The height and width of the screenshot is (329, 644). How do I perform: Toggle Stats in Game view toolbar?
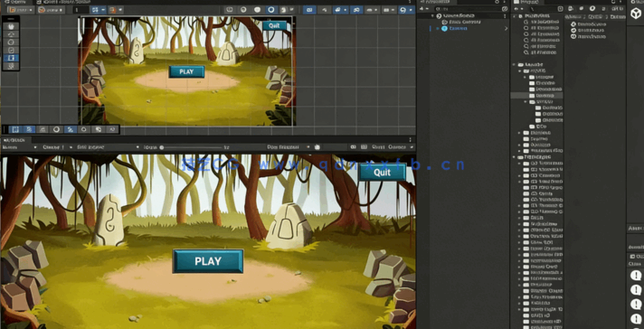pos(379,147)
